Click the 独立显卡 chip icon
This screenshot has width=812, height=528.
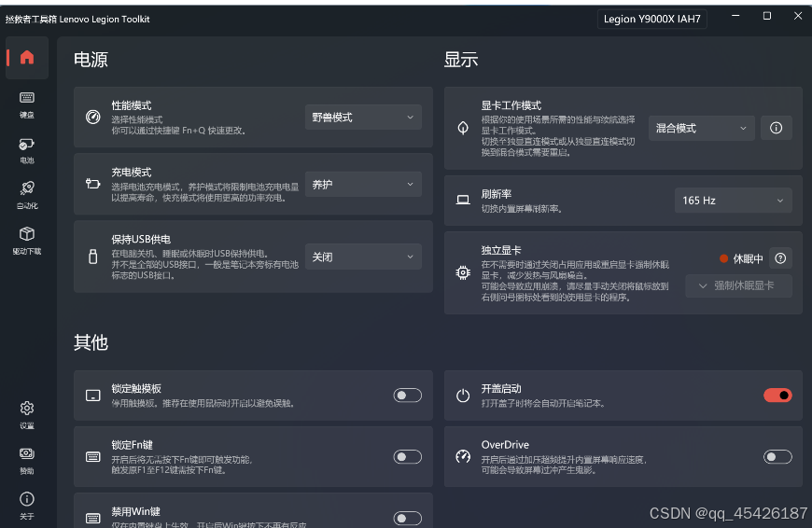point(463,272)
